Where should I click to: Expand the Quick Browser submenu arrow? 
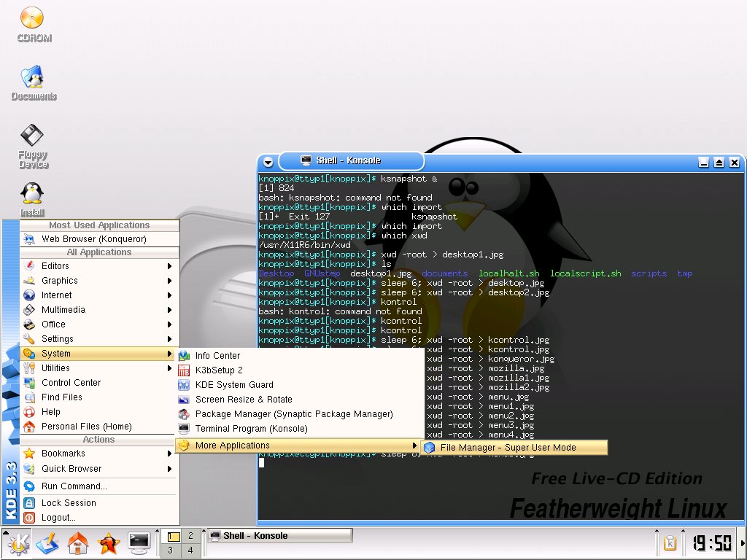pyautogui.click(x=169, y=469)
